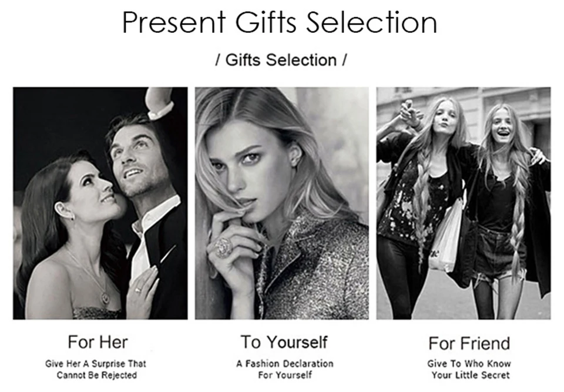Screen dimensions: 564x392
Task: Click the For Her heading link
Action: 98,342
